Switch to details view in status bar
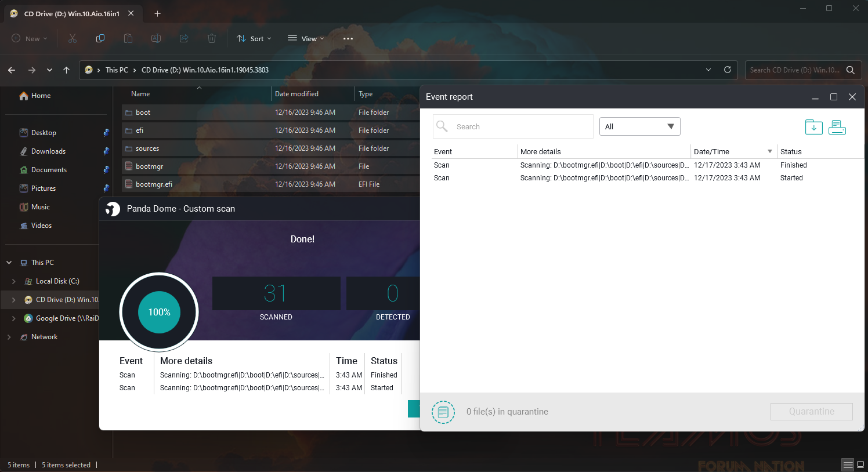 pyautogui.click(x=848, y=464)
